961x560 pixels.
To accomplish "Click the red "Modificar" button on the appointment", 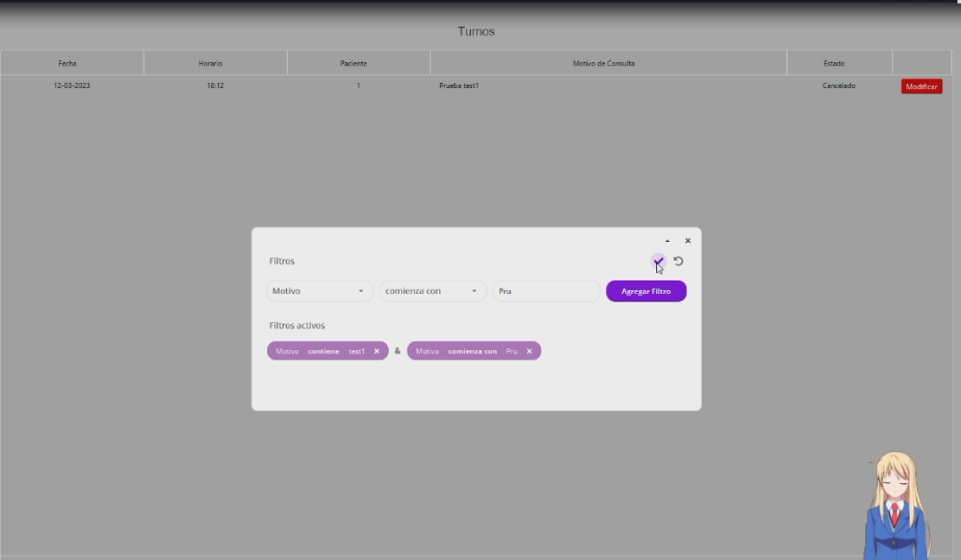I will (x=923, y=86).
